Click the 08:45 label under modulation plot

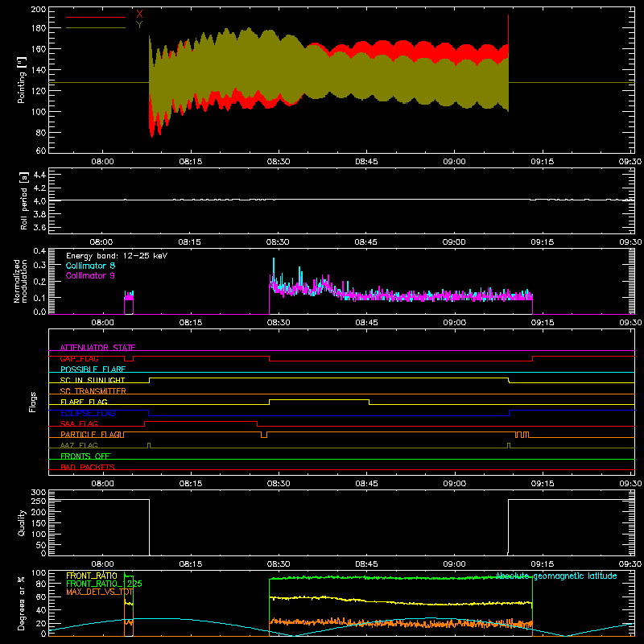366,323
